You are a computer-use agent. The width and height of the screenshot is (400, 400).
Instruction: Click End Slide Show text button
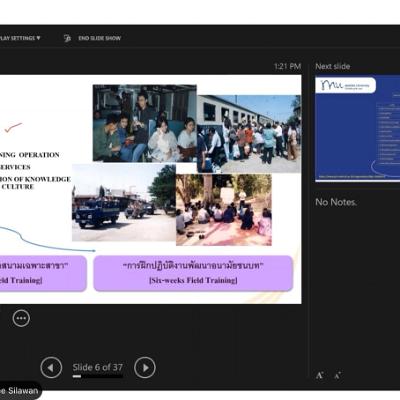coord(100,38)
